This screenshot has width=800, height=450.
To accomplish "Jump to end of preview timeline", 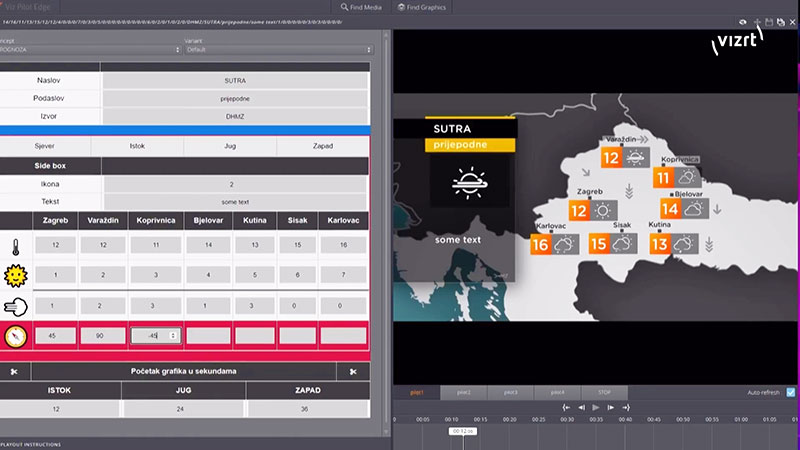I will pyautogui.click(x=626, y=407).
